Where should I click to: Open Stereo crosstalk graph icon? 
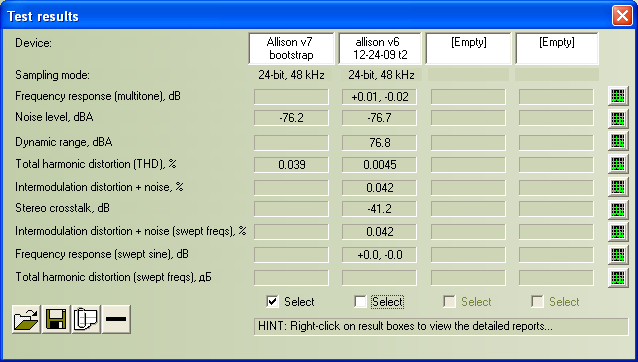pos(618,209)
